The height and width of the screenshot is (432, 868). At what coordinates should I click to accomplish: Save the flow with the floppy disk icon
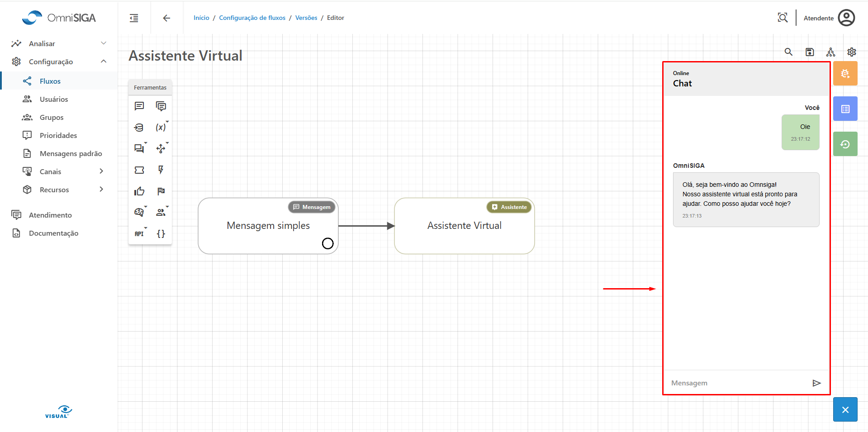[810, 52]
